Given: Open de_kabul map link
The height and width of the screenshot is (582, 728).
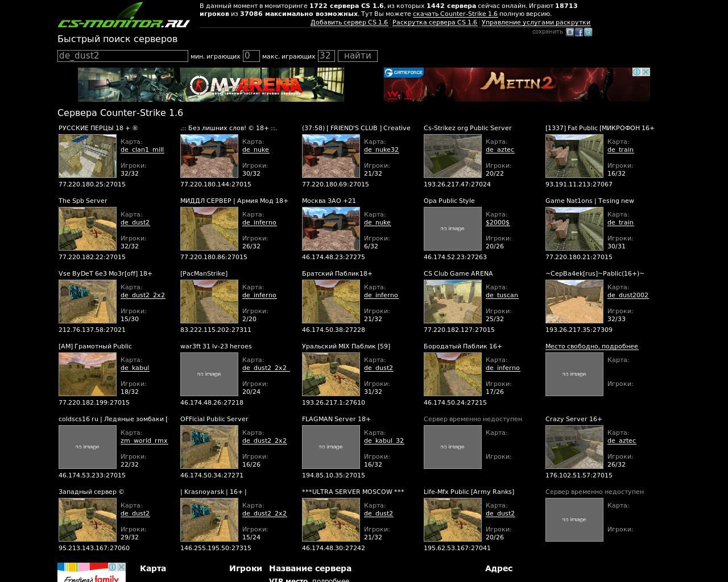Looking at the screenshot, I should pyautogui.click(x=135, y=368).
